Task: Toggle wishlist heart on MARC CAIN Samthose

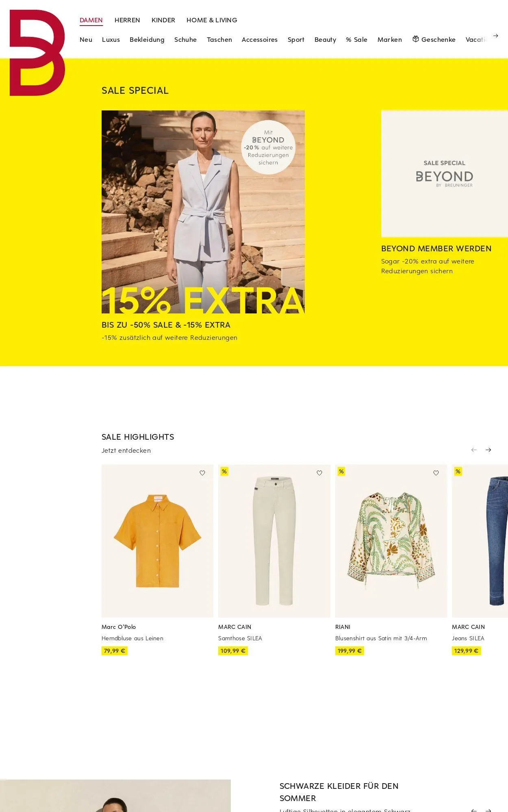Action: pos(319,473)
